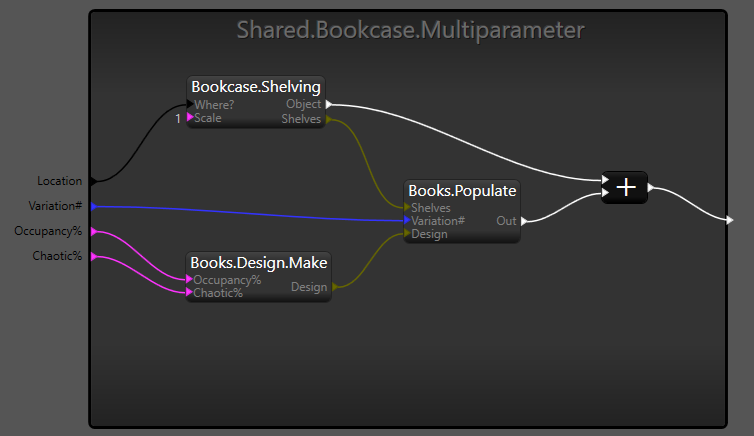Click the Where? input port on Bookcase.Shelving
Viewport: 754px width, 436px height.
point(190,104)
